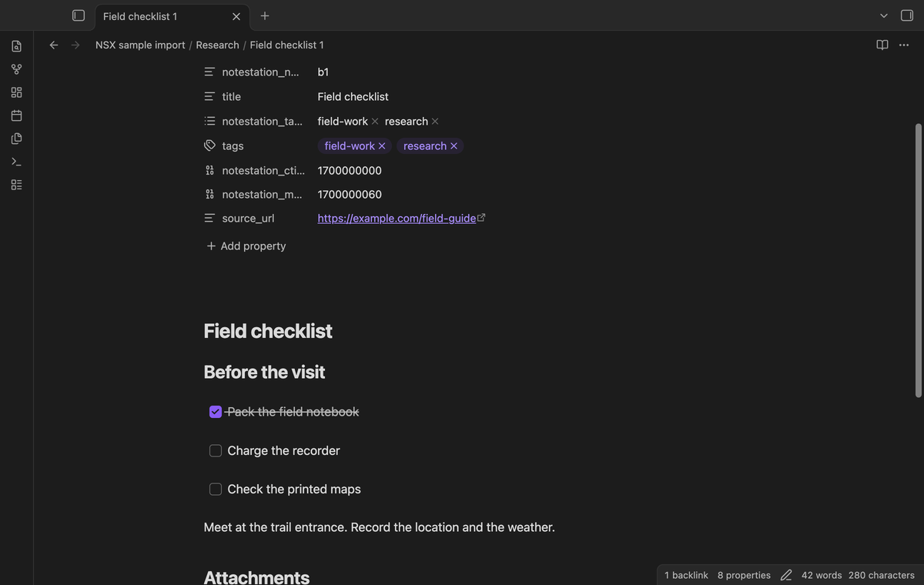Screen dimensions: 924x585
Task: Open the quick switcher icon in the ribbon
Action: tap(16, 46)
